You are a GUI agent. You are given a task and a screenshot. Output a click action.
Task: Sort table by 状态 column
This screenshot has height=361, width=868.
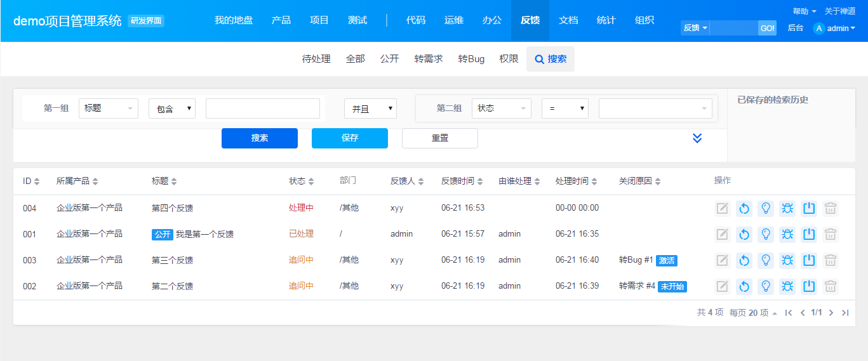(301, 181)
